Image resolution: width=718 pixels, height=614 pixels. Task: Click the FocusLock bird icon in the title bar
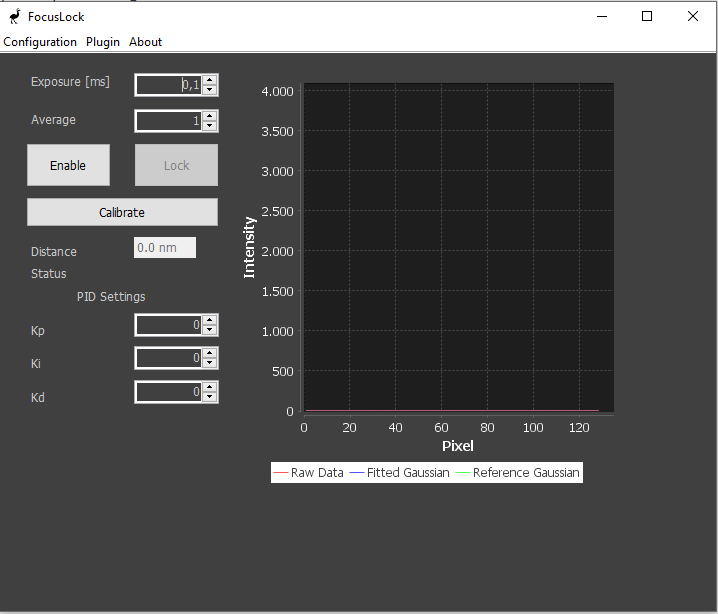[x=15, y=16]
